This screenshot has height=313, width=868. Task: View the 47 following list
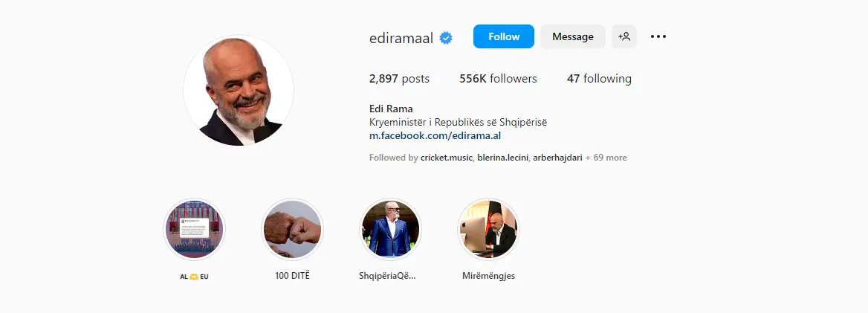(x=599, y=79)
